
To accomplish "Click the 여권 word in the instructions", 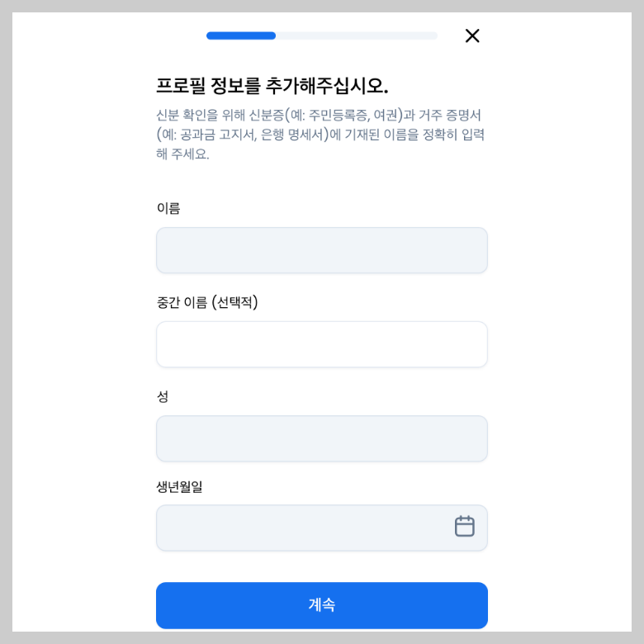I will point(386,115).
